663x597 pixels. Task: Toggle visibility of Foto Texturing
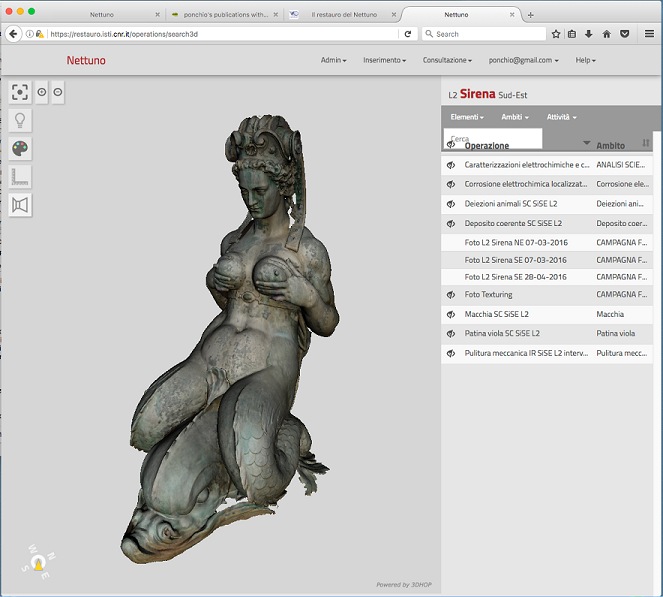451,295
